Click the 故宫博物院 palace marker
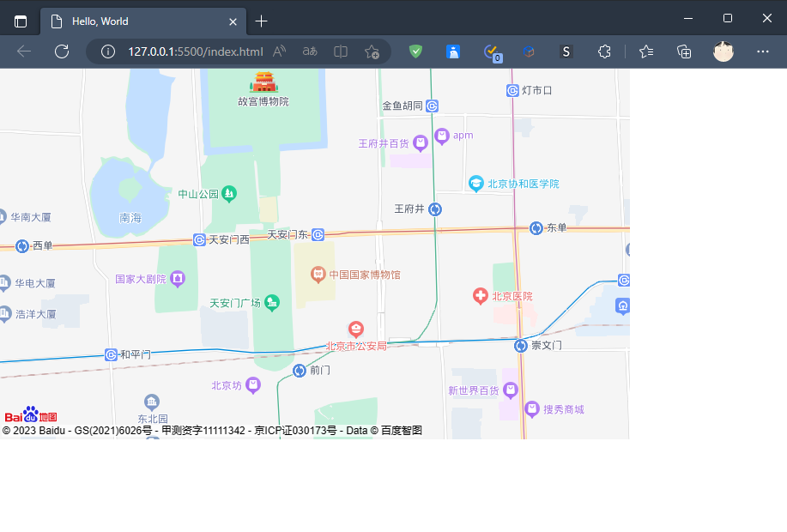787x532 pixels. point(264,82)
